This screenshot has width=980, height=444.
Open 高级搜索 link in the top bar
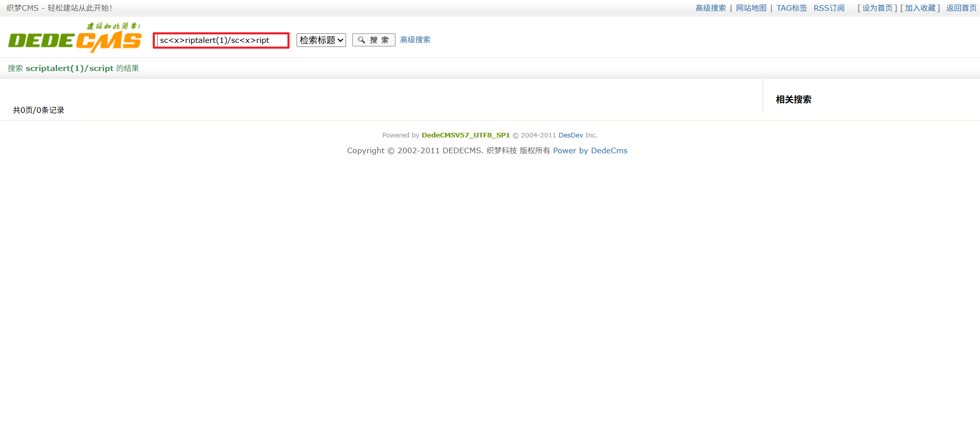pos(710,8)
